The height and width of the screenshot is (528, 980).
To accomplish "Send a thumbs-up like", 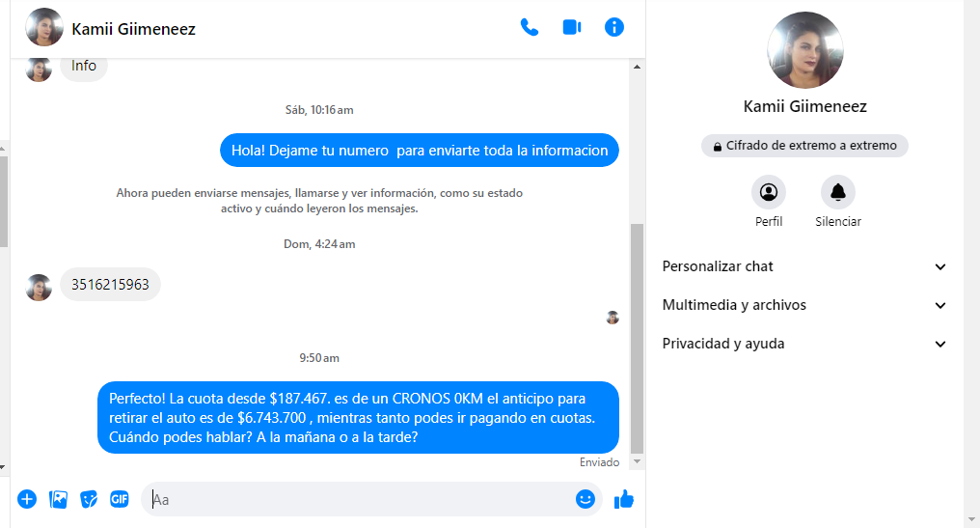I will click(x=624, y=499).
